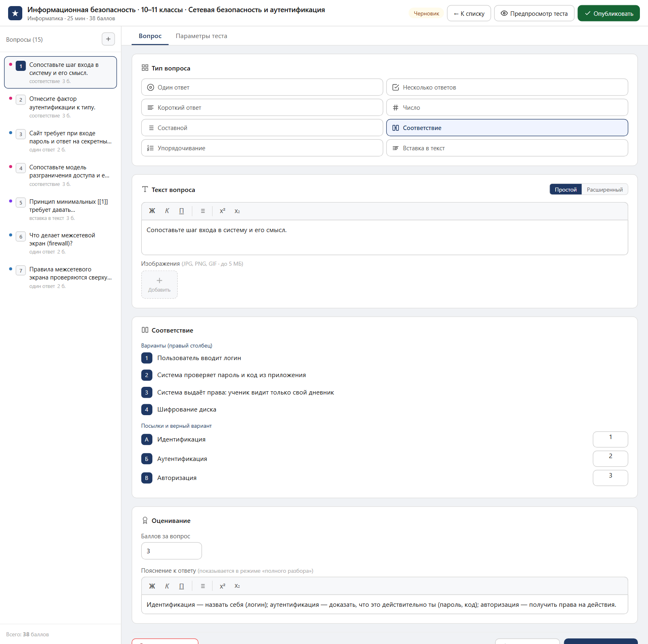Choose the 'Упорядочивание' question type

point(262,148)
